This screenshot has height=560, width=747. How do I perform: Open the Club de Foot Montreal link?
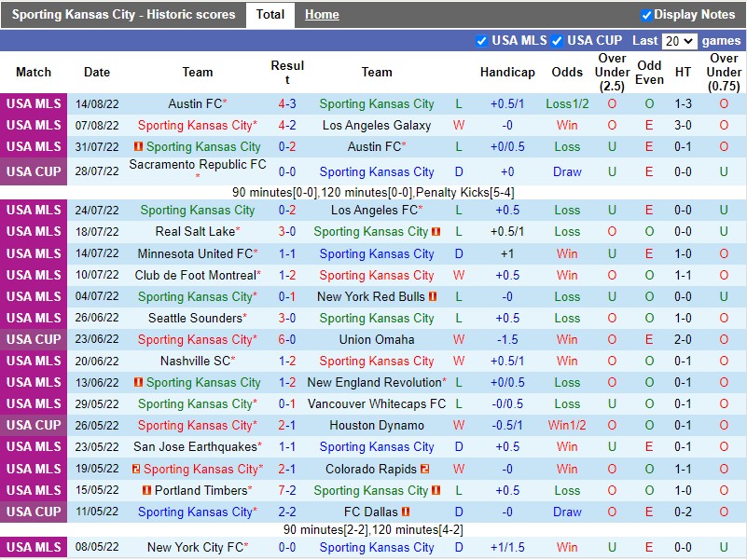point(195,275)
